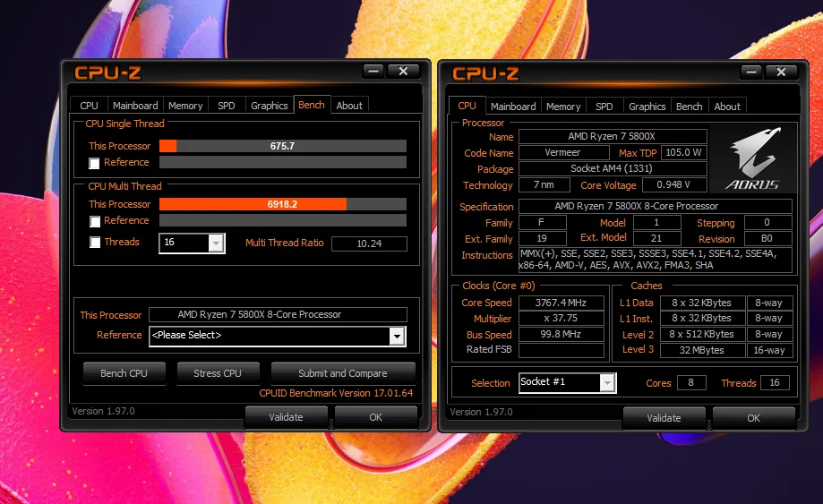Click OK in the right CPU window

754,419
